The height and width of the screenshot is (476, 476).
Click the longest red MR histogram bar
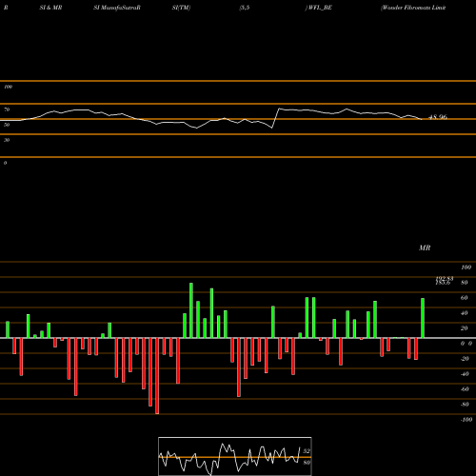pos(157,376)
